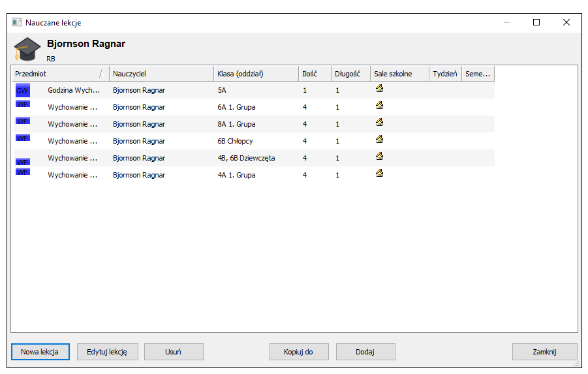588x374 pixels.
Task: Click the WF badge for 8A 1. Grupa
Action: click(x=22, y=121)
